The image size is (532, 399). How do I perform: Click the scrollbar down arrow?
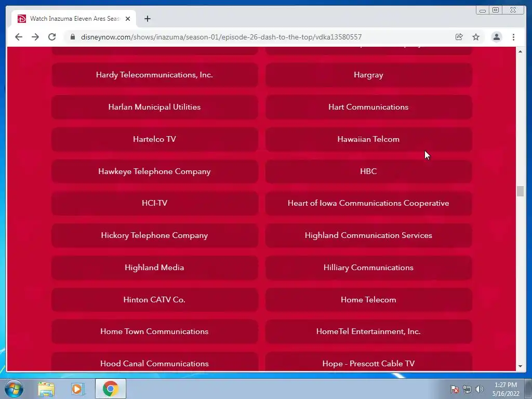pyautogui.click(x=521, y=366)
